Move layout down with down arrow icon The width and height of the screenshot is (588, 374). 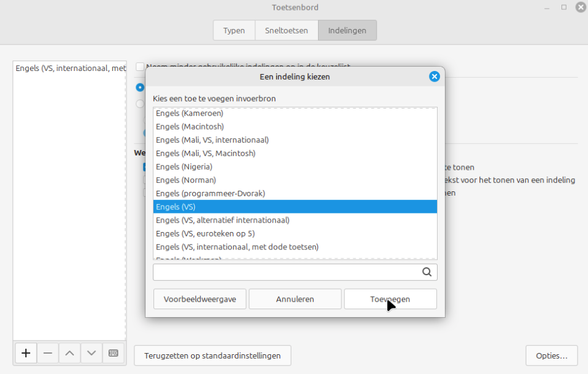91,353
